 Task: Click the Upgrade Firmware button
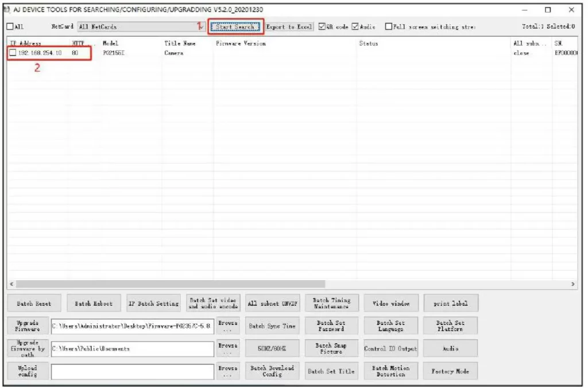click(28, 326)
